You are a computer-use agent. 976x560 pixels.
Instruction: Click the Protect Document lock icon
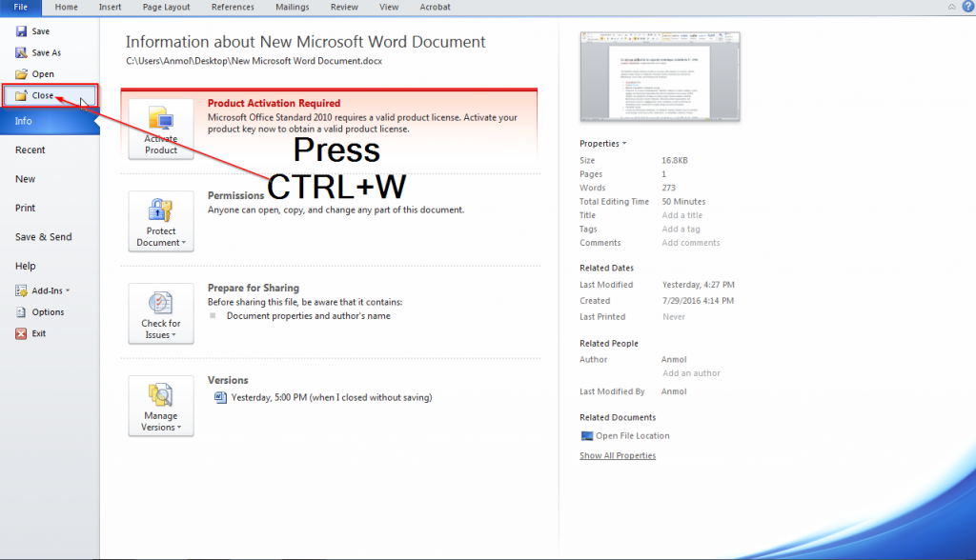point(160,210)
